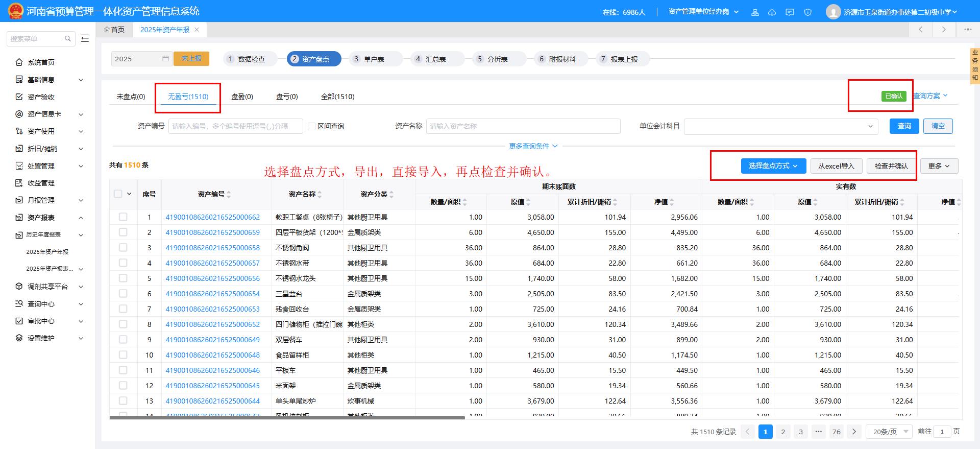Sort by 资产分类 column sort icon
This screenshot has height=449, width=980.
[x=391, y=194]
